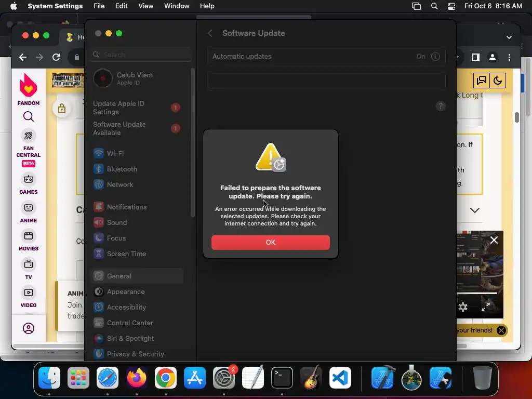This screenshot has width=532, height=399.
Task: Open wiki discussions chat icon
Action: [x=482, y=81]
